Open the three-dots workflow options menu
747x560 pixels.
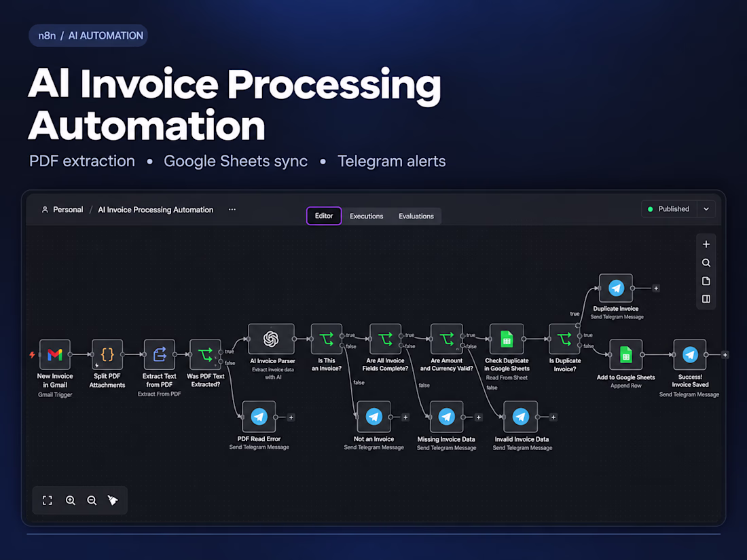click(x=232, y=210)
